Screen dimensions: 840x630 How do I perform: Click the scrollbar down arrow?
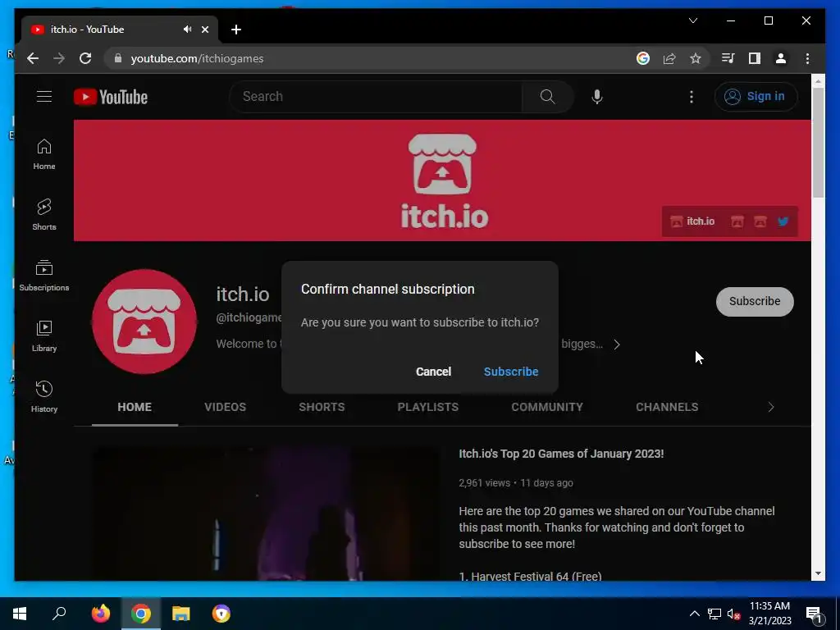[x=818, y=573]
